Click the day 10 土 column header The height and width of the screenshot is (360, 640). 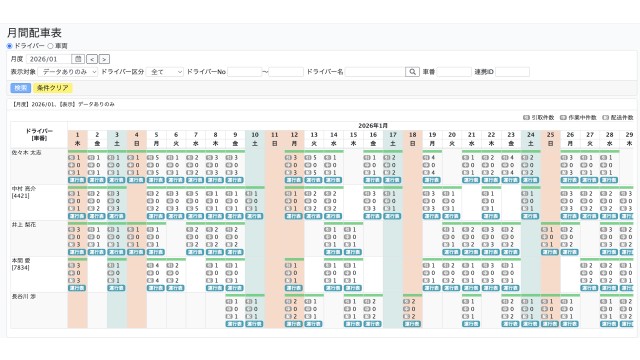pyautogui.click(x=255, y=139)
